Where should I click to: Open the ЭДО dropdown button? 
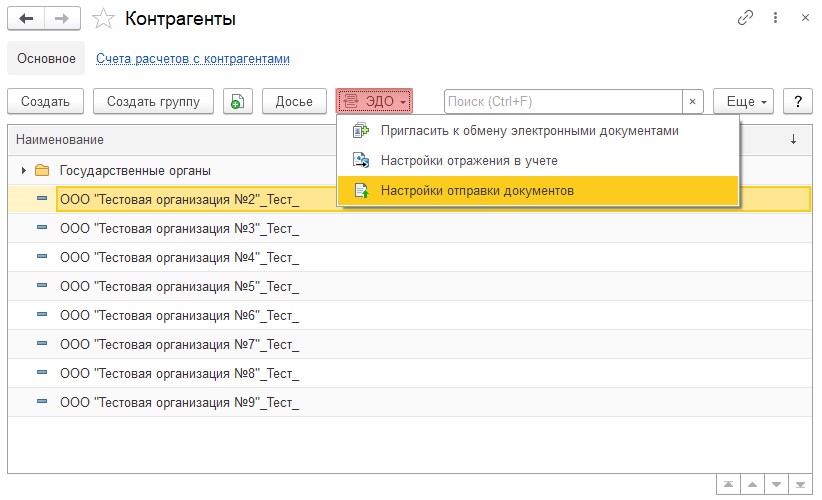point(374,101)
